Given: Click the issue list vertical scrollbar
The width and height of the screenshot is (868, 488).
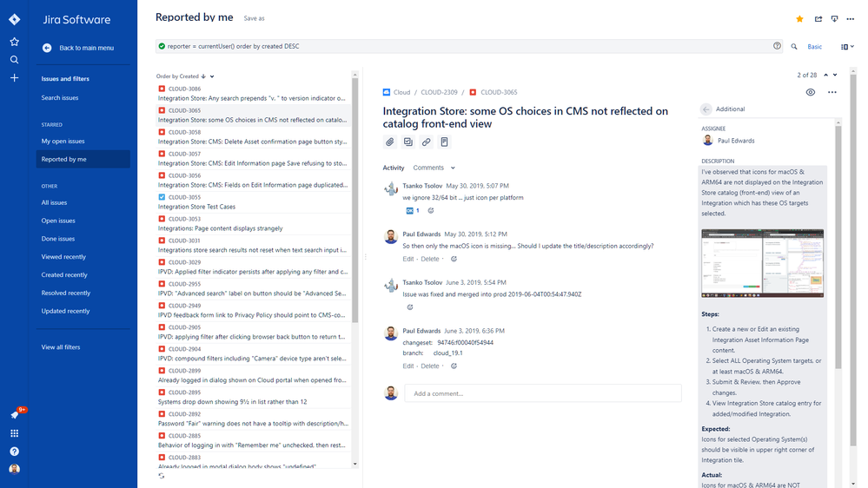Looking at the screenshot, I should [x=354, y=199].
